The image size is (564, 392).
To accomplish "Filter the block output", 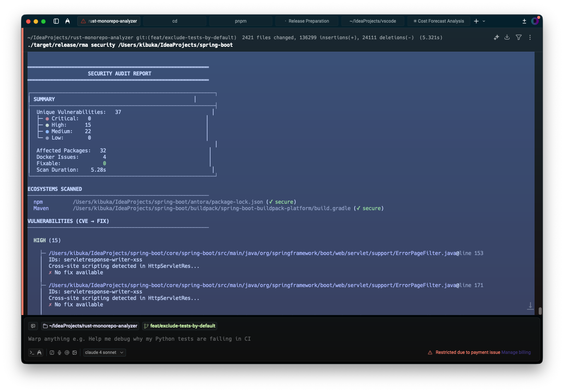I will 519,37.
